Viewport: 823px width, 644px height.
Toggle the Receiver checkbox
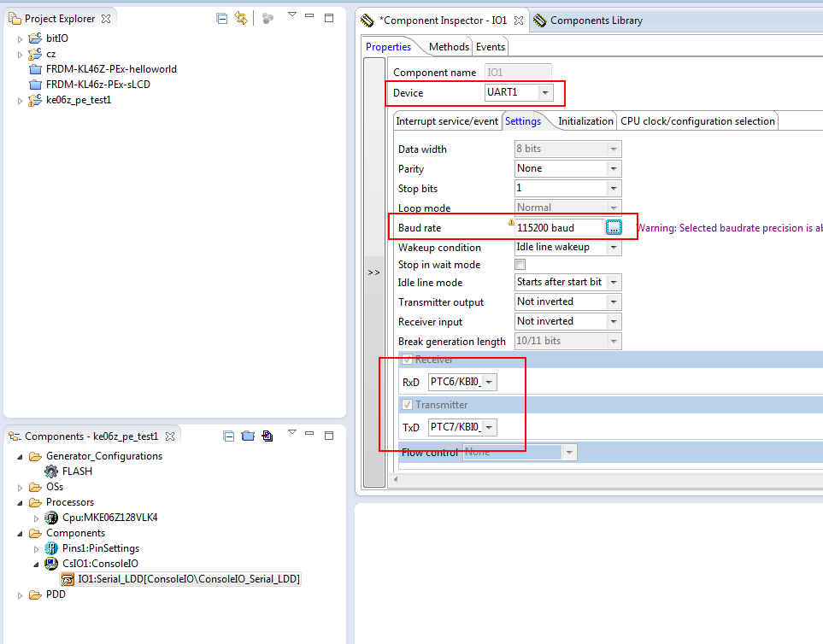[x=408, y=360]
